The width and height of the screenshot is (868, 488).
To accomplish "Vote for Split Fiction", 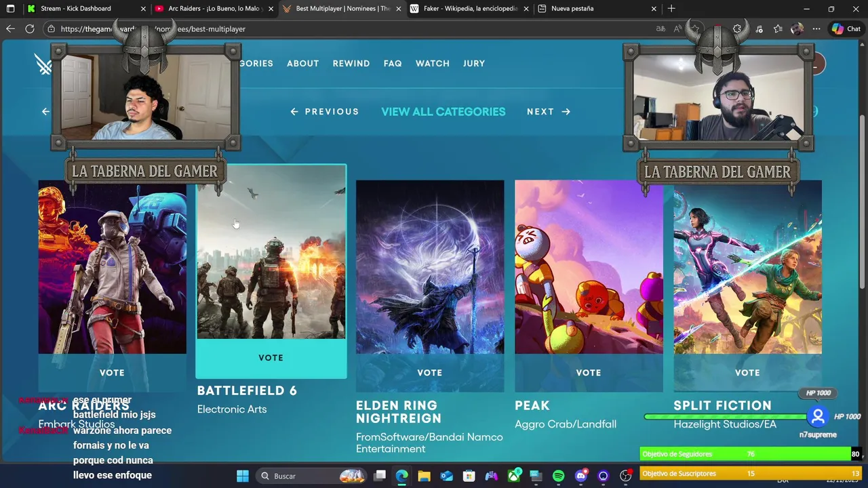I will point(747,373).
